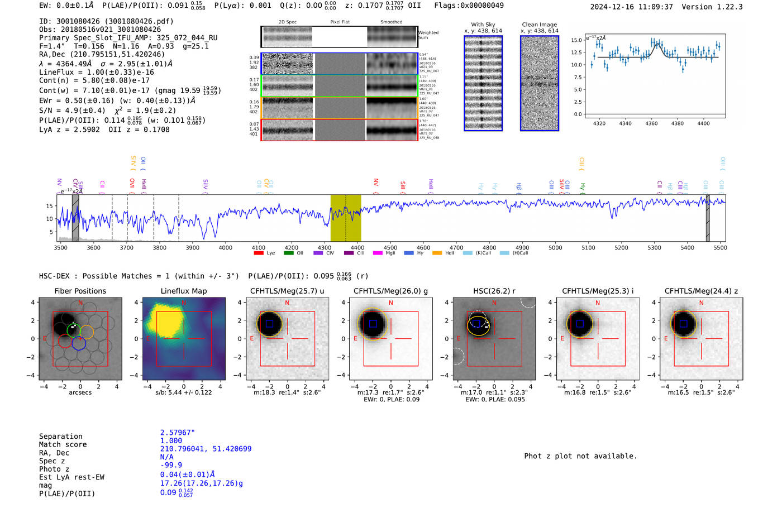Open the CFHTLS/Meg(26.0) g image
782x532 pixels.
click(391, 339)
